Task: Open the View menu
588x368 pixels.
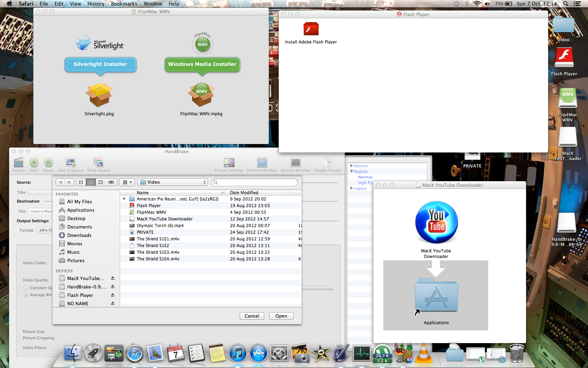Action: [75, 4]
